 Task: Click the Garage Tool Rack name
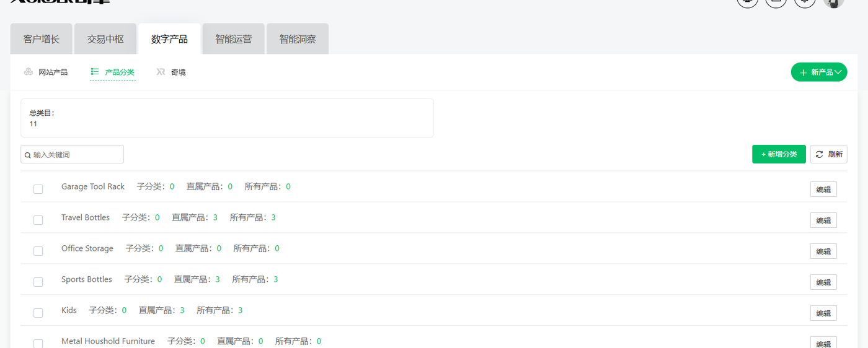point(93,186)
